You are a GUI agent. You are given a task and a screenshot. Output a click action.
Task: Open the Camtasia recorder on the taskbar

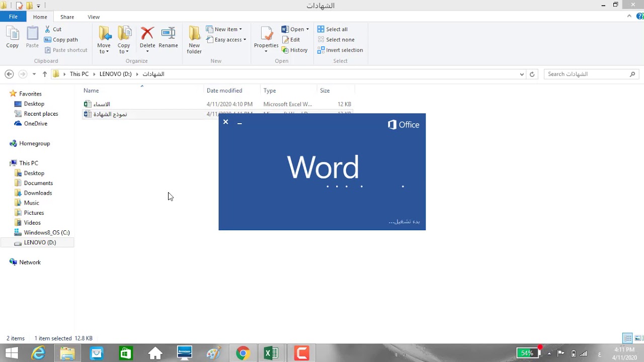[x=301, y=353]
